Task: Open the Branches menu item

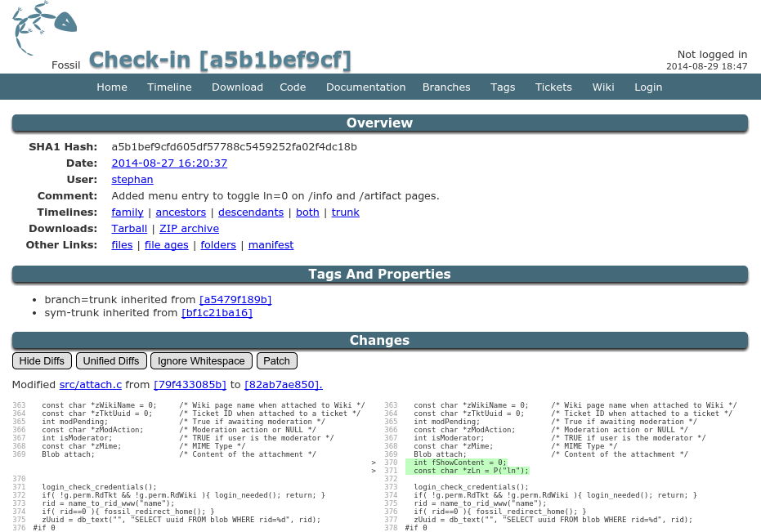Action: tap(446, 87)
